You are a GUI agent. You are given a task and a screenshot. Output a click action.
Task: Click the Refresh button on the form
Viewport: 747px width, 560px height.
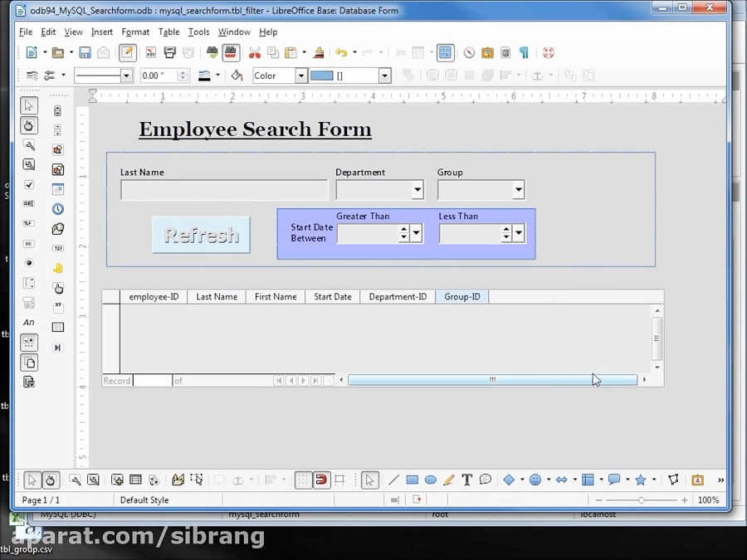[200, 235]
